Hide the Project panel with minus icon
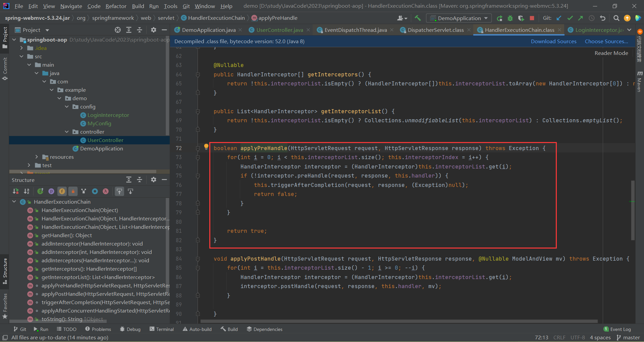 click(164, 30)
